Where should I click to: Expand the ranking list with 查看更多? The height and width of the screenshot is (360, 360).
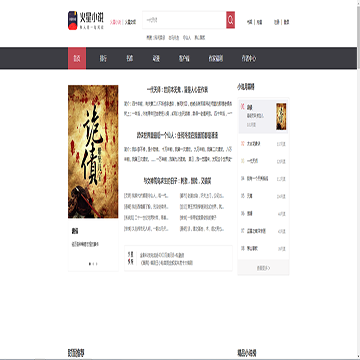tap(263, 268)
